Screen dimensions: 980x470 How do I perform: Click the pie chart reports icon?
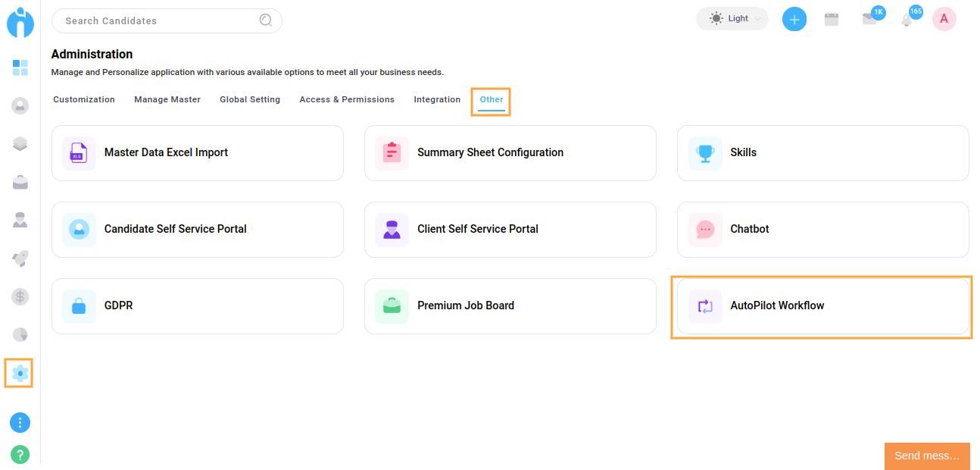(20, 334)
